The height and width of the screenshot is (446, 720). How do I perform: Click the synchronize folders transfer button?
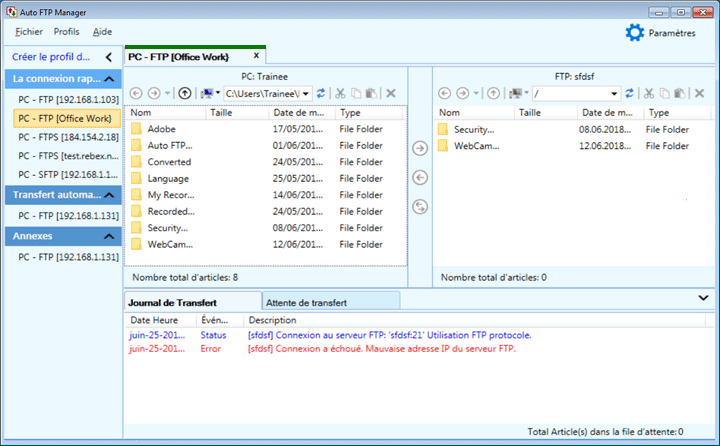point(420,206)
